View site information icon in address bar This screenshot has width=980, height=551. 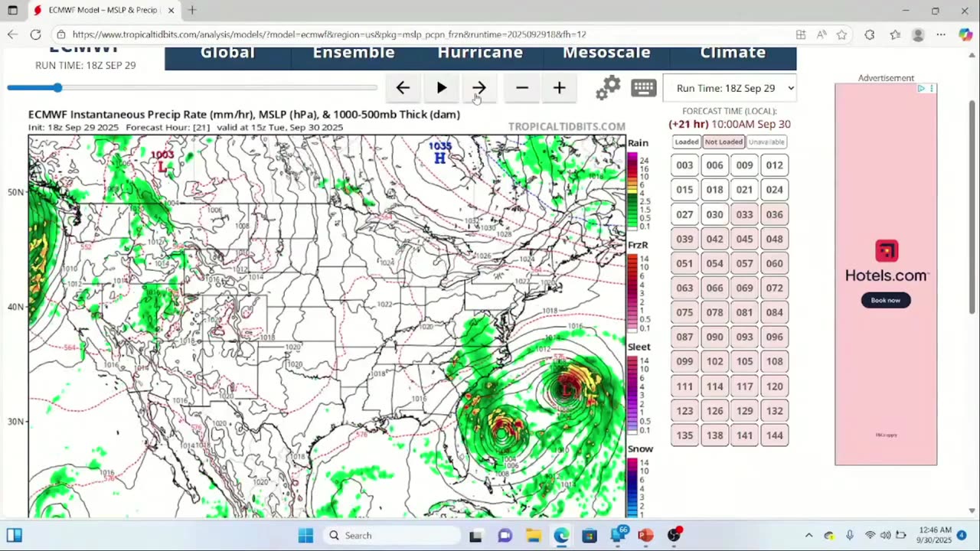[x=61, y=34]
